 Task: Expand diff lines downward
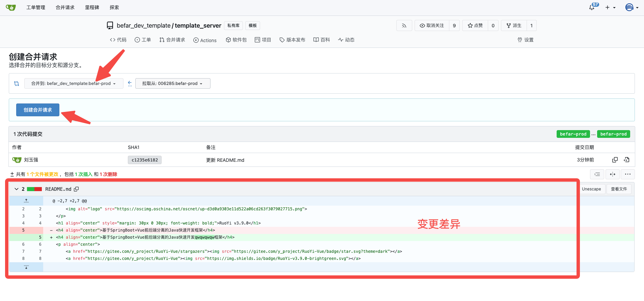click(26, 267)
